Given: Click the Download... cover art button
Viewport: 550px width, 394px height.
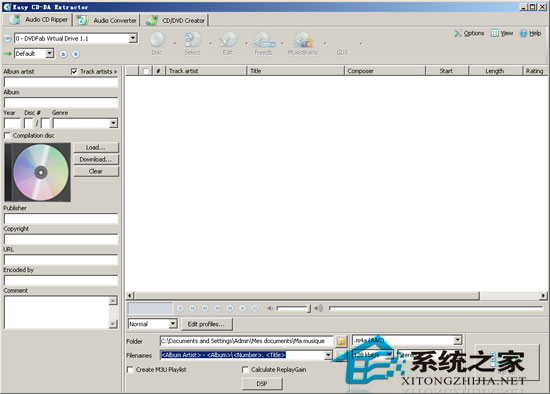Looking at the screenshot, I should click(x=96, y=159).
